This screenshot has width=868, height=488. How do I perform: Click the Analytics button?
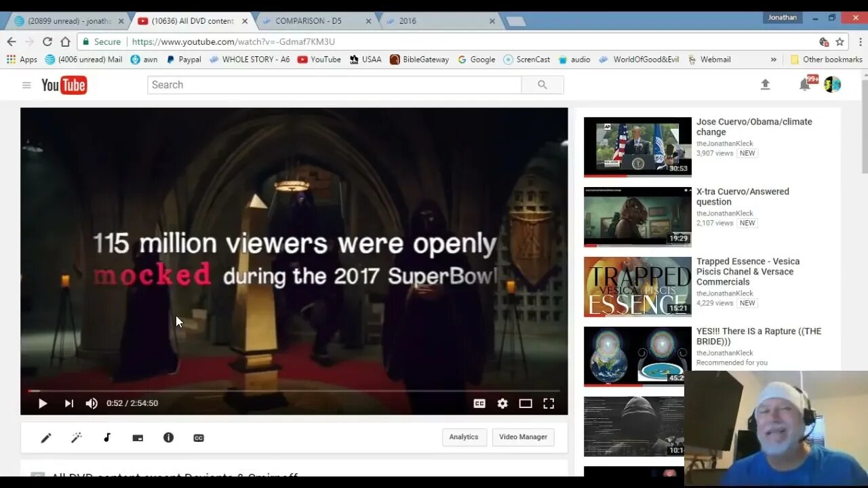click(464, 437)
